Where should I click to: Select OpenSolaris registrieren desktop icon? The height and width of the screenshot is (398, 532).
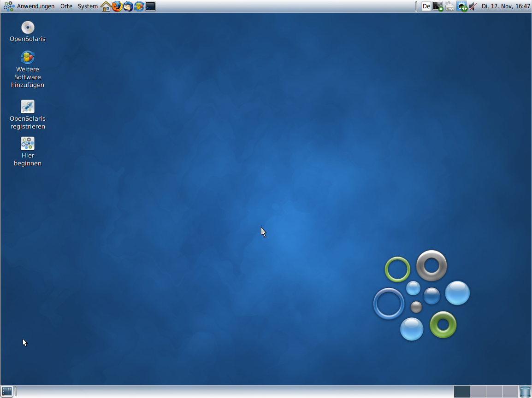pos(28,107)
